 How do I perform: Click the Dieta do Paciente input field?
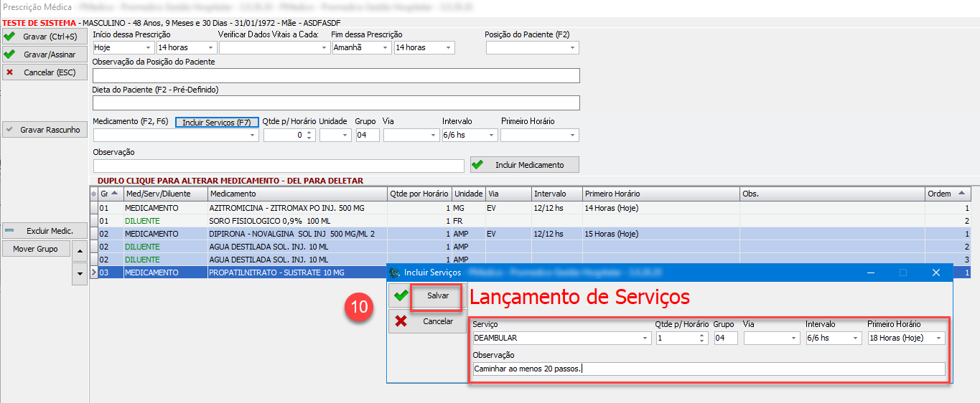336,103
